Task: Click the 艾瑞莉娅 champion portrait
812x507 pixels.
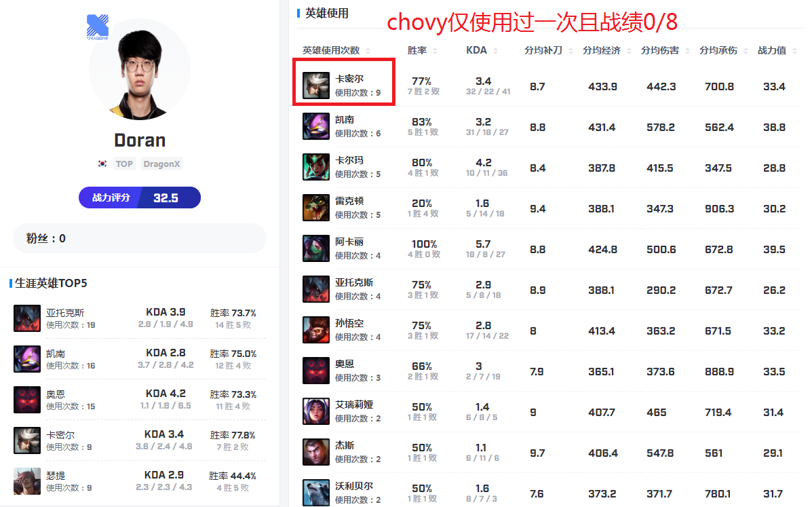Action: tap(316, 411)
